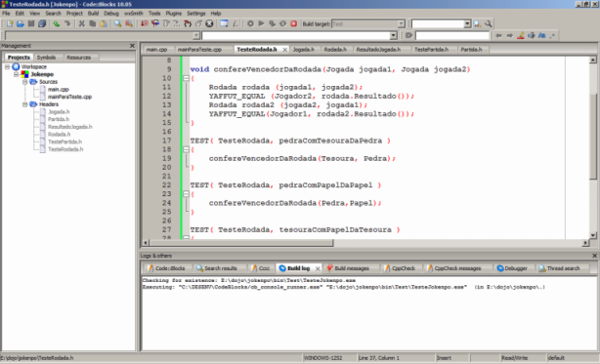600x364 pixels.
Task: Collapse the Jokenpo project node
Action: coord(16,74)
